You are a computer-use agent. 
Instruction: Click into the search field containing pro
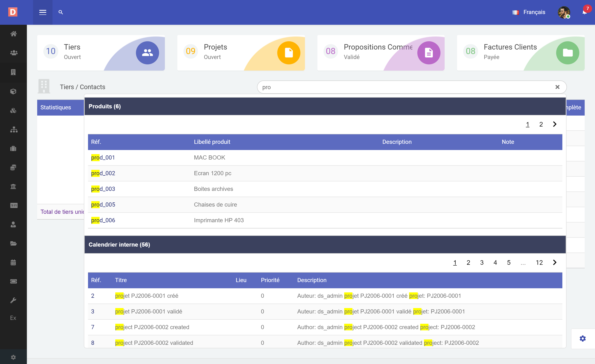click(406, 87)
